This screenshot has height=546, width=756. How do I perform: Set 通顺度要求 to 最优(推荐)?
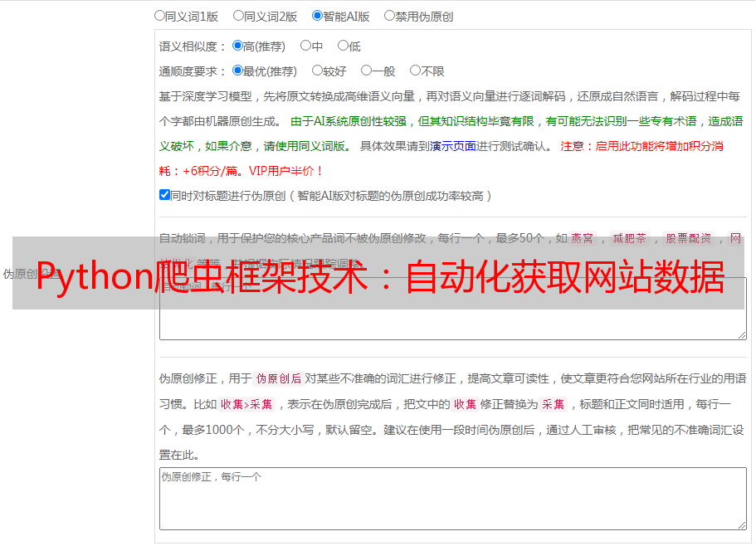pos(237,71)
